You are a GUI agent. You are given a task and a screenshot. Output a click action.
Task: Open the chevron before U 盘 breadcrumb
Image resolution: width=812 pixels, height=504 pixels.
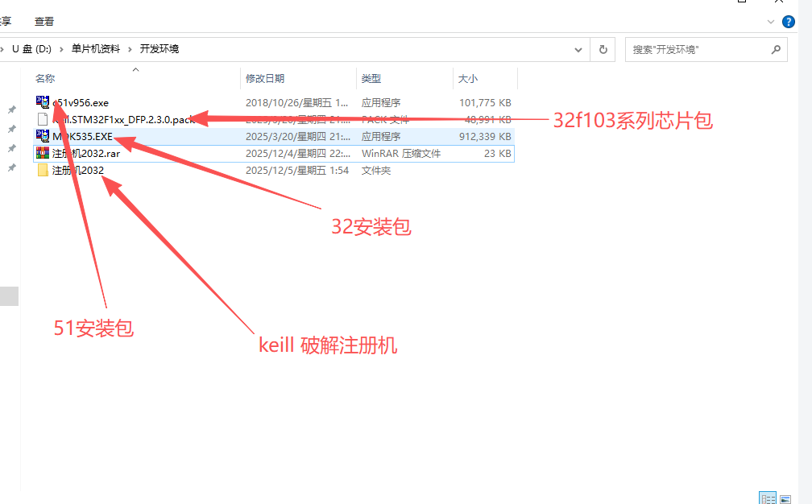(2, 49)
